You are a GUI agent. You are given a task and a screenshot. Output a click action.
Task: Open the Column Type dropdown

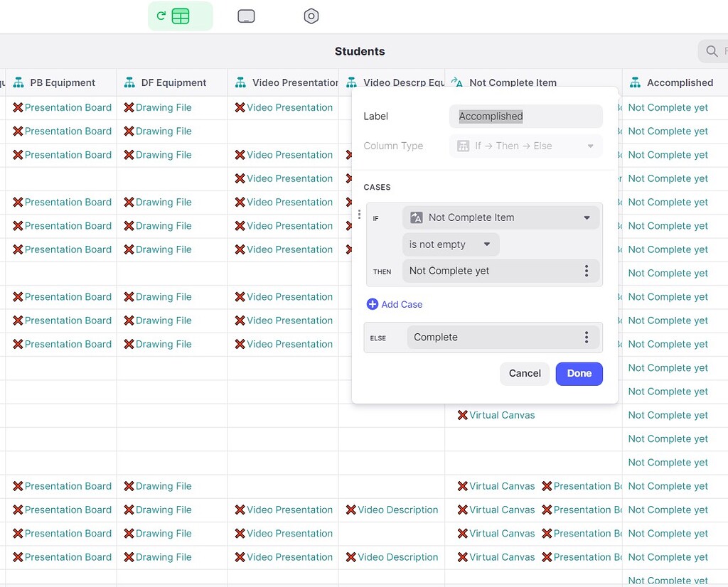(525, 146)
